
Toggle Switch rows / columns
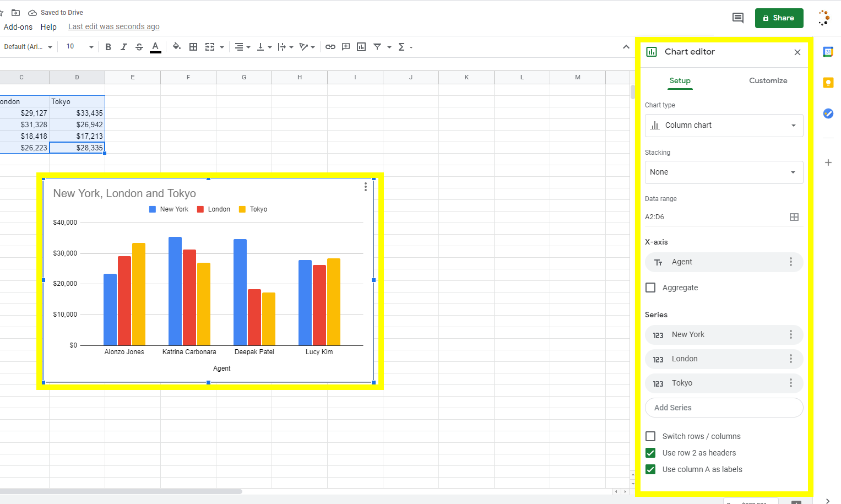click(650, 436)
